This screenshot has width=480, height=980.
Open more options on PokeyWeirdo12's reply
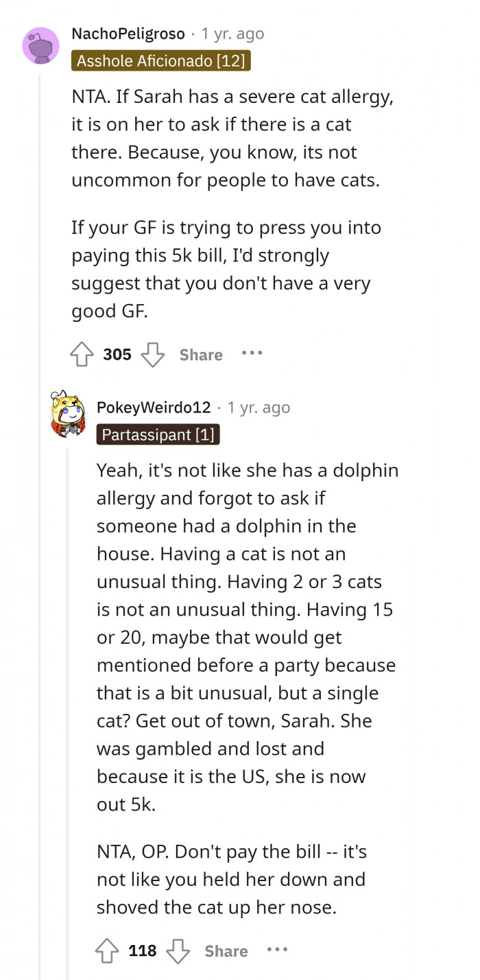coord(277,950)
